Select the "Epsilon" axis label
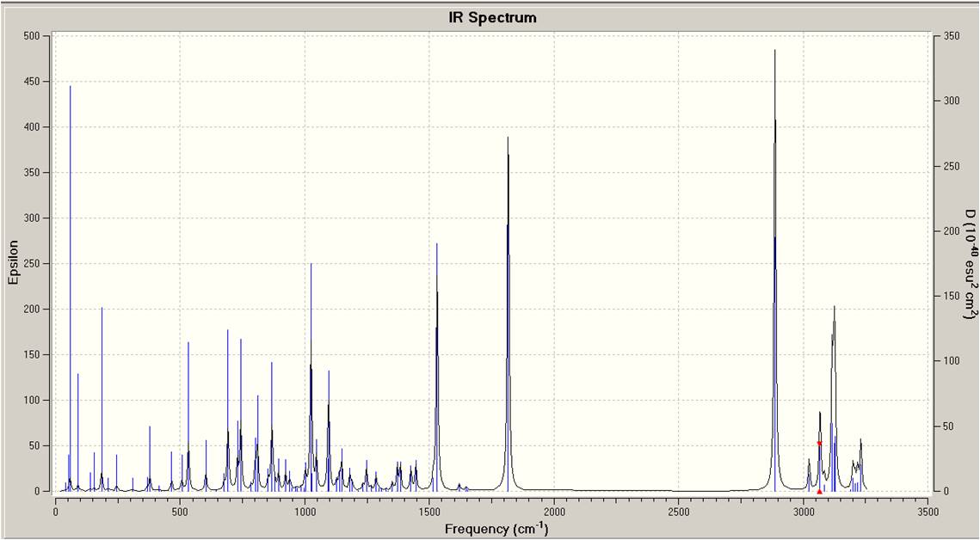 point(13,263)
